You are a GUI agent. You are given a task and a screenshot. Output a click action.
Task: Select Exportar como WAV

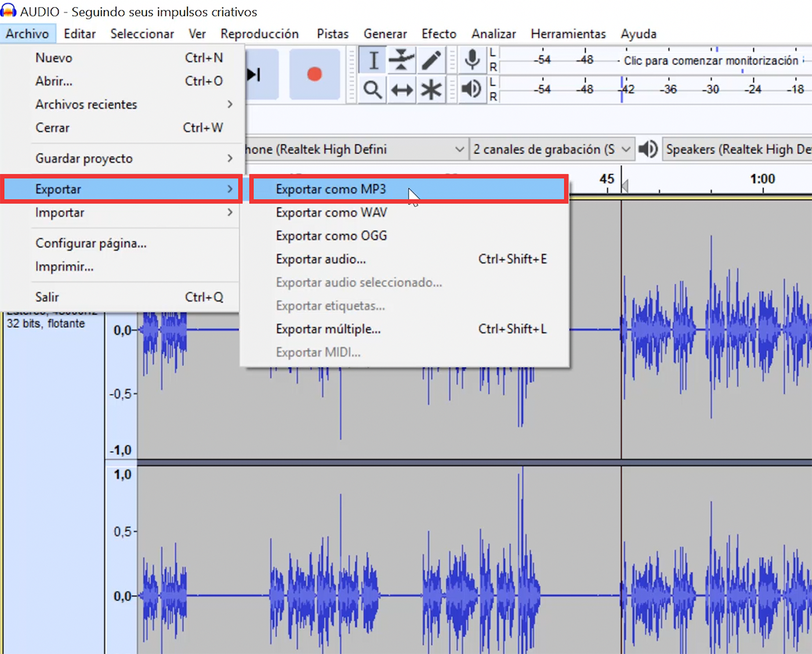405,212
